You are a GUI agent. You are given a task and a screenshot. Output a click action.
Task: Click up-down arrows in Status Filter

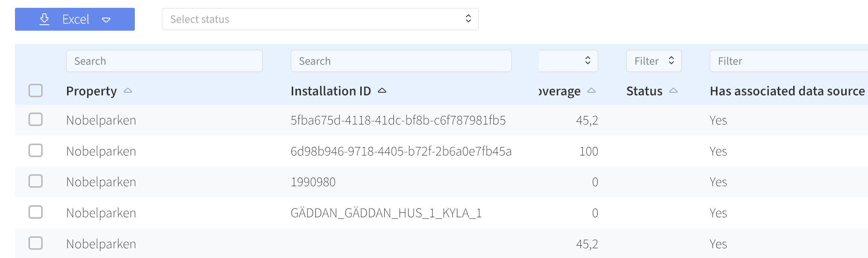[x=671, y=61]
